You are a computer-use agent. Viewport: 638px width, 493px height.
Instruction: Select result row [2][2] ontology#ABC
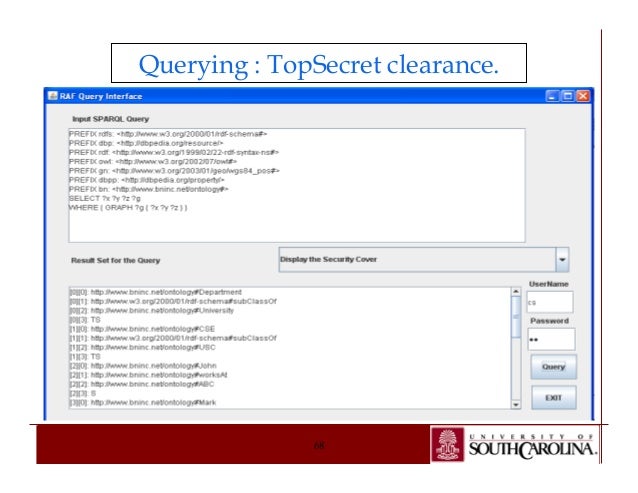point(142,384)
